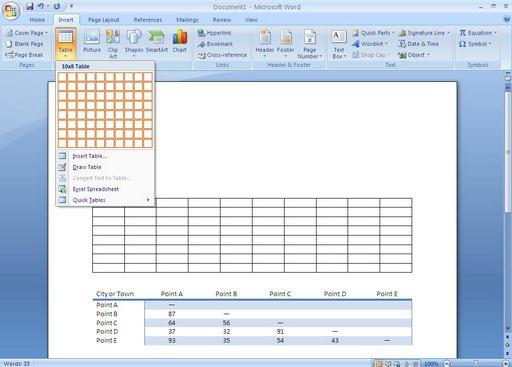This screenshot has height=367, width=512.
Task: Click the zoom slider in status bar
Action: 476,364
